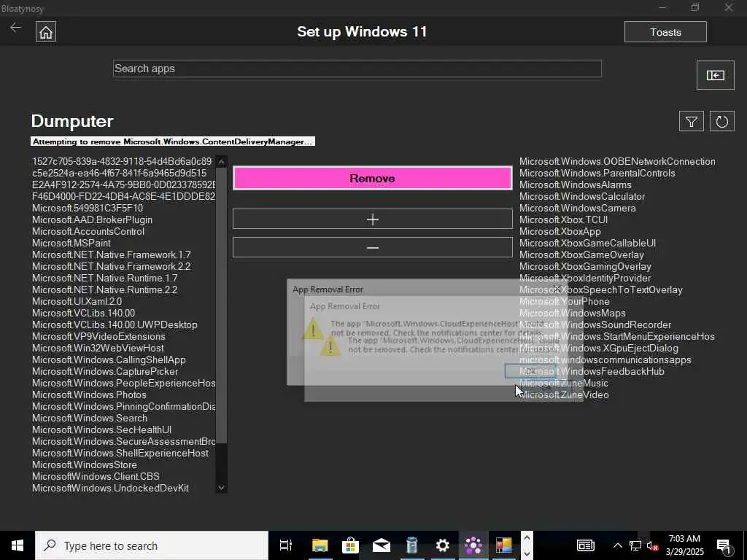Select Microsoft.Windows.ShellExperienceHost entry
747x560 pixels.
120,453
